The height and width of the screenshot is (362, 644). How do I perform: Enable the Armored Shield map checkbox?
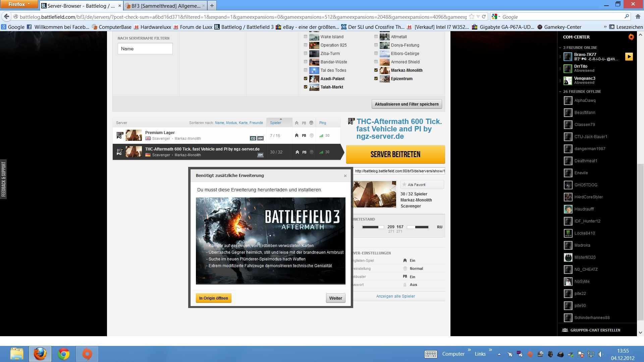(376, 62)
